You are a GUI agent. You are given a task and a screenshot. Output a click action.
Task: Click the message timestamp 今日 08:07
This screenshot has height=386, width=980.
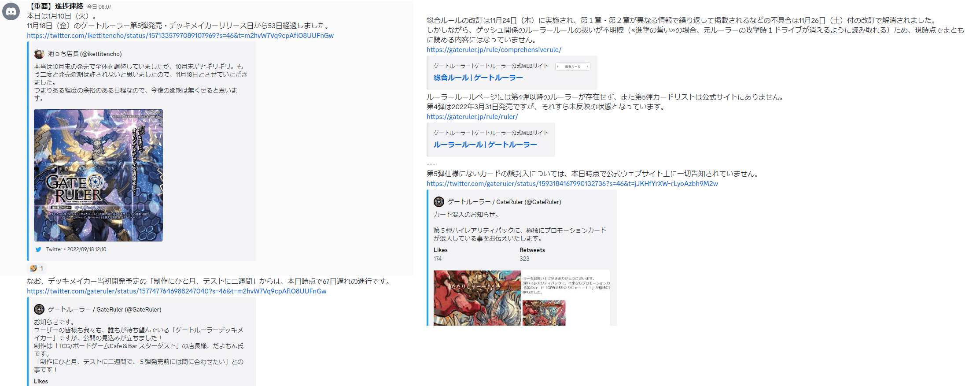point(99,7)
